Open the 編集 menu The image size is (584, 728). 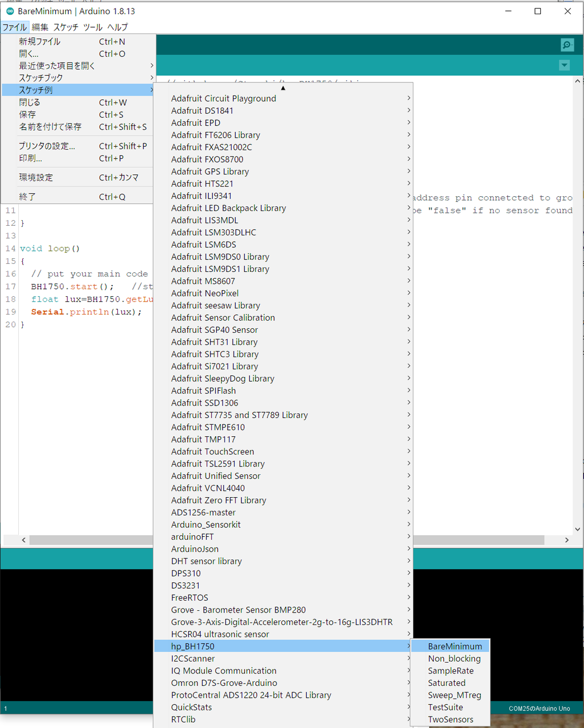tap(40, 27)
